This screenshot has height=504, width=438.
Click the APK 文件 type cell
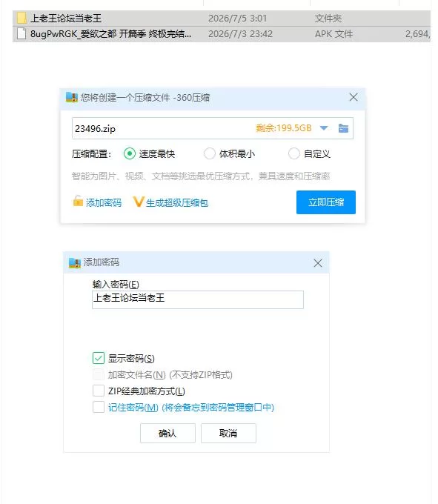pyautogui.click(x=334, y=34)
